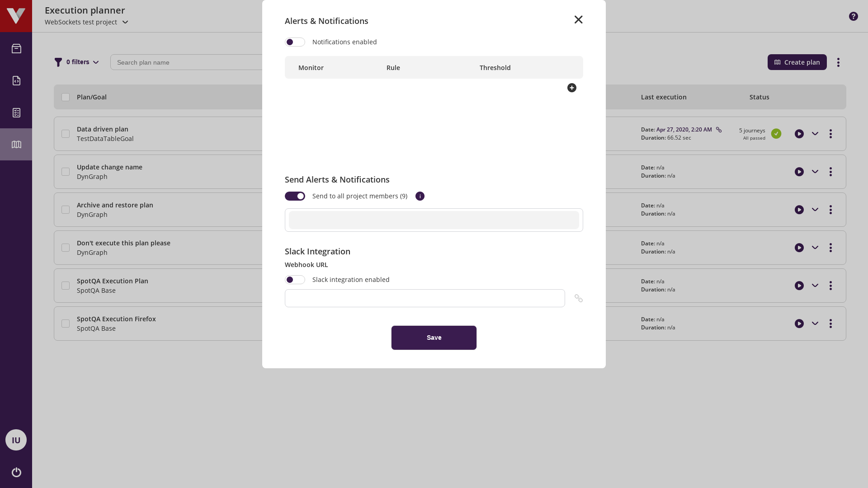Select the code file icon in the sidebar

pos(16,80)
